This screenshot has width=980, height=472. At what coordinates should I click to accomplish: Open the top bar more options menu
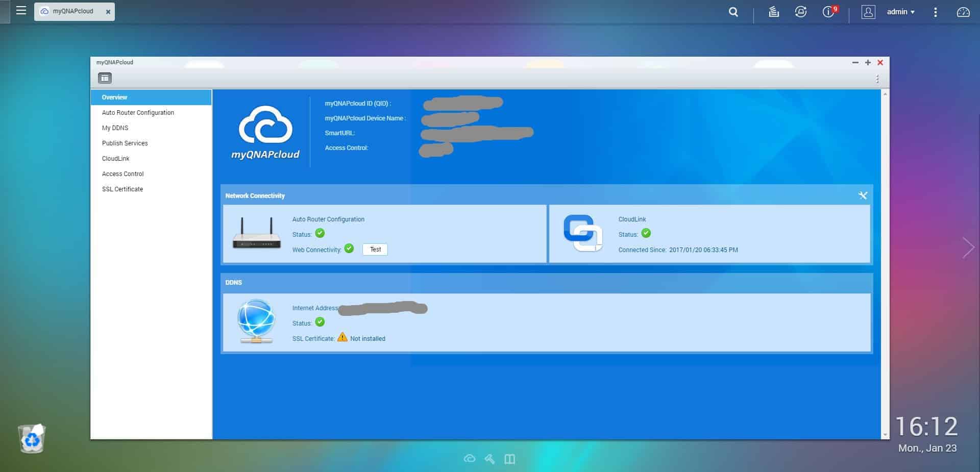pyautogui.click(x=935, y=12)
